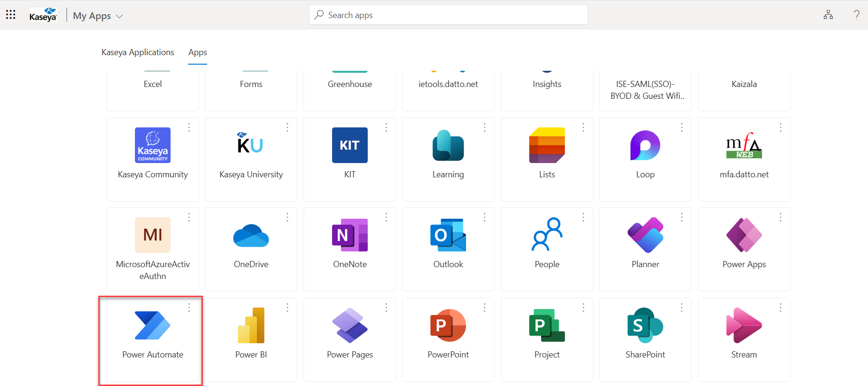Click the Kaizala app label
The width and height of the screenshot is (868, 386).
click(x=744, y=84)
